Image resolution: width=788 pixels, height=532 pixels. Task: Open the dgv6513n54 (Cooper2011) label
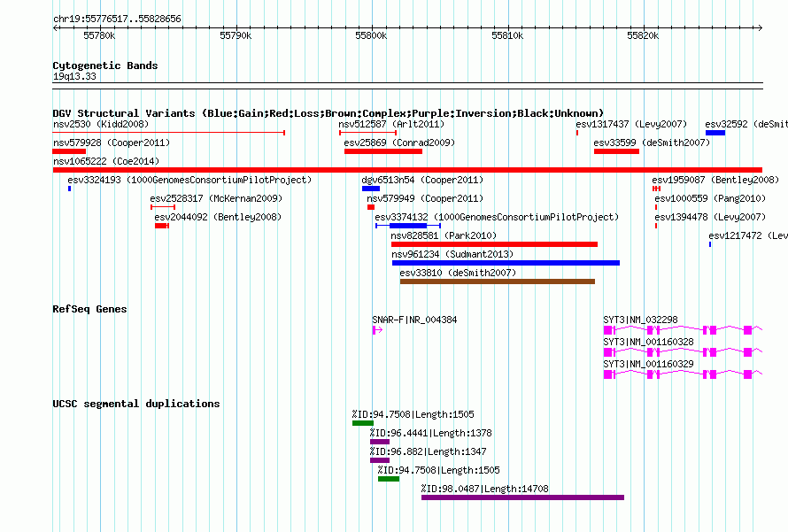tap(422, 180)
